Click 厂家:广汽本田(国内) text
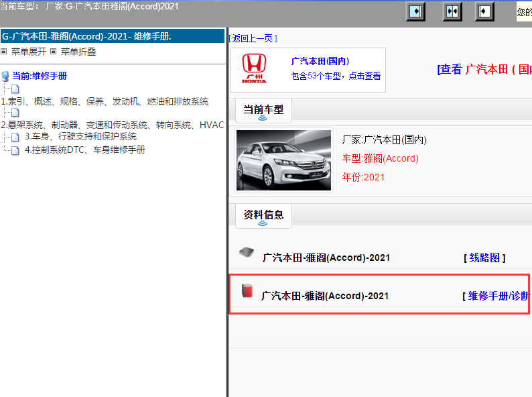Image resolution: width=532 pixels, height=397 pixels. [385, 139]
